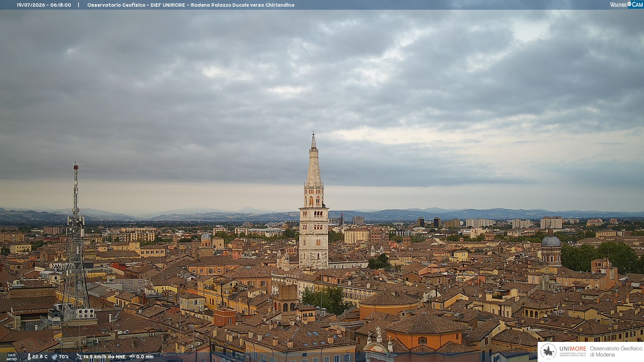Click the 14.5 km/h da NNE wind reading
Screen dimensions: 644x362
point(104,357)
